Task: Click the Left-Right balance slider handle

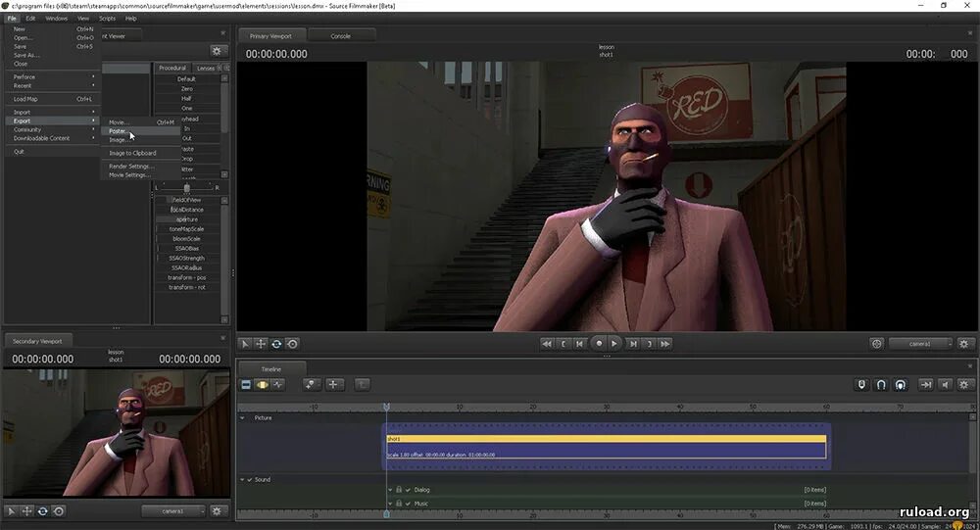Action: 186,187
